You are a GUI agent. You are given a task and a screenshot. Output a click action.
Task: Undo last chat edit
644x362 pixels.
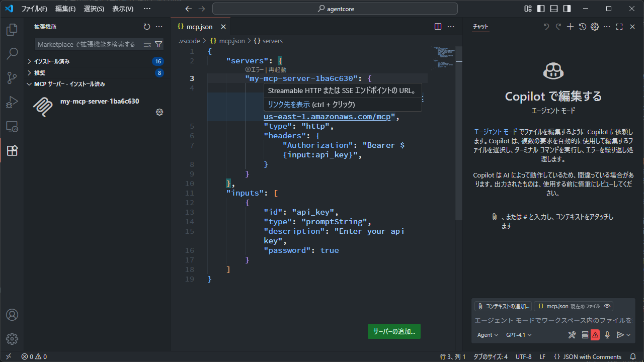[546, 27]
